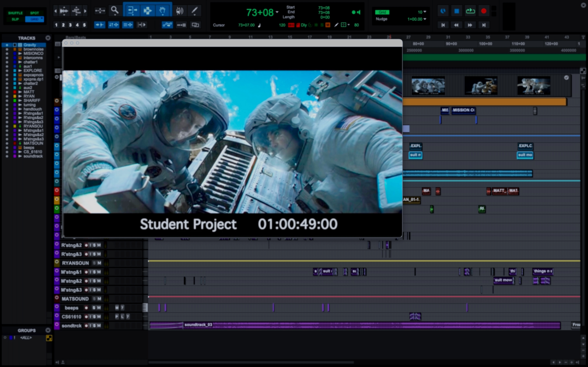Click the Rewind transport button

(456, 25)
